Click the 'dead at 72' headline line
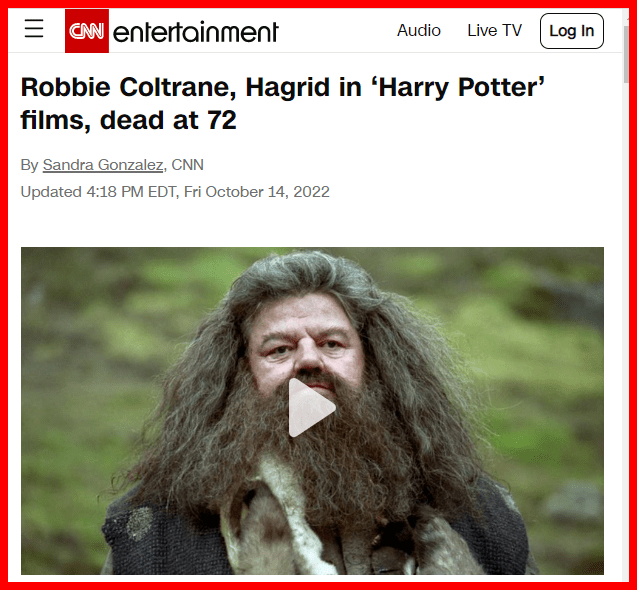Viewport: 637px width, 590px height. tap(168, 120)
